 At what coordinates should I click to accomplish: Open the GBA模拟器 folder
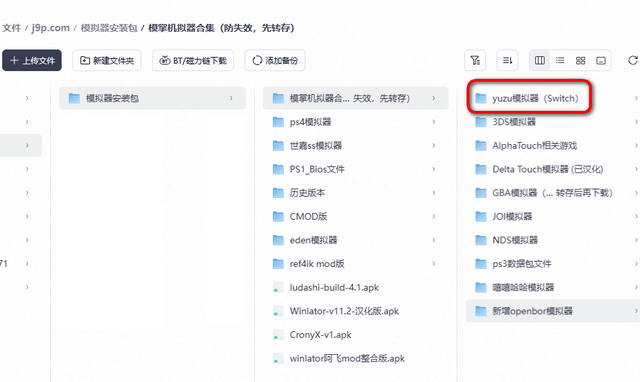(553, 193)
